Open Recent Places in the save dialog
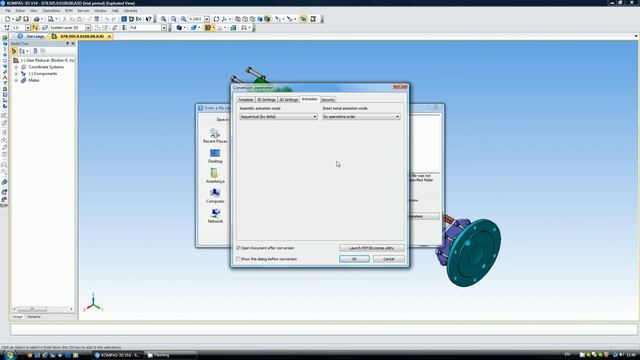This screenshot has height=360, width=640. pos(215,136)
